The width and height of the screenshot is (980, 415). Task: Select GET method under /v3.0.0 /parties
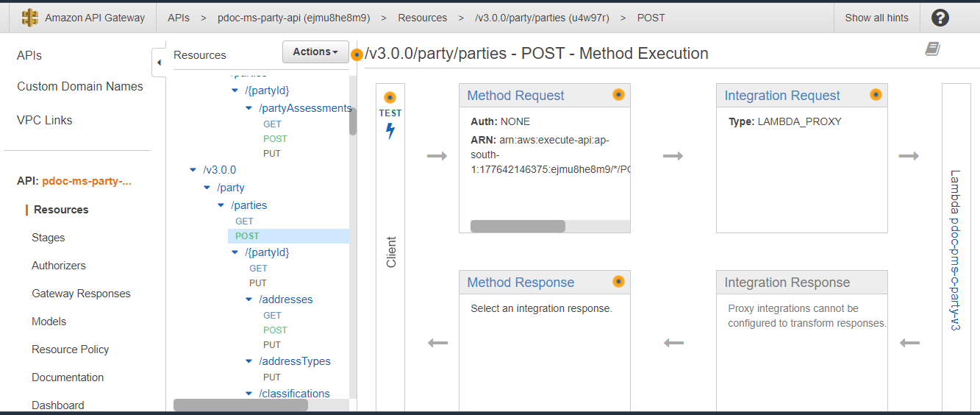click(x=244, y=221)
